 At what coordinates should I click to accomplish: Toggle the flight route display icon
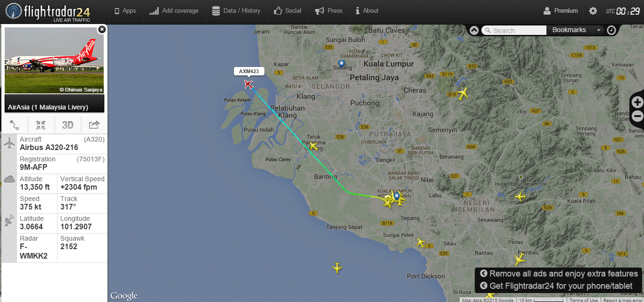15,125
